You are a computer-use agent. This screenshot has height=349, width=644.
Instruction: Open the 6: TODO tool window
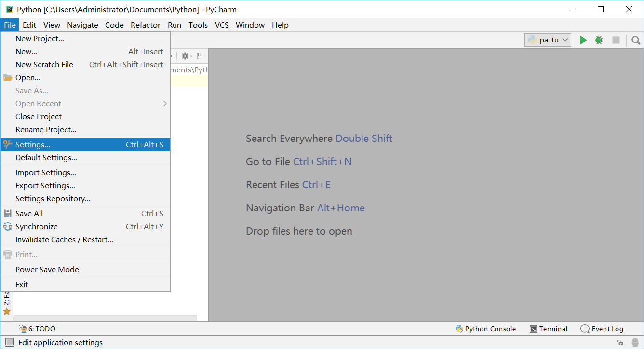[x=37, y=329]
